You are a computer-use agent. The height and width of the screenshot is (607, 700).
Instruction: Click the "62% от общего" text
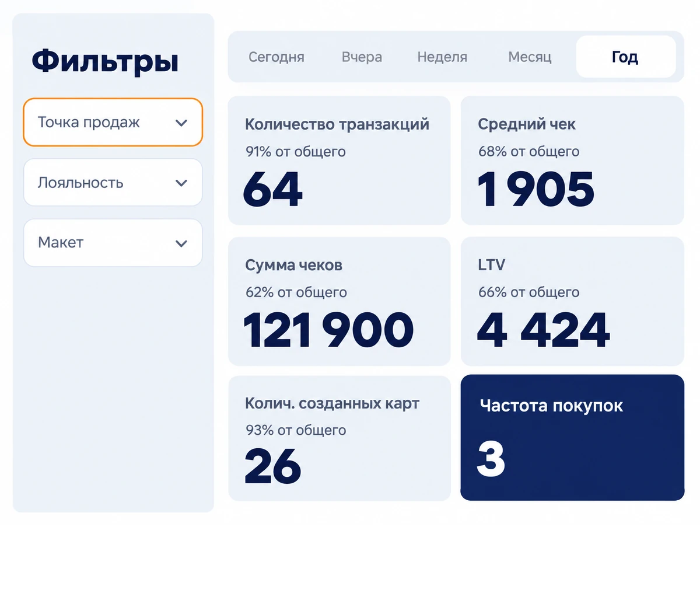tap(296, 292)
